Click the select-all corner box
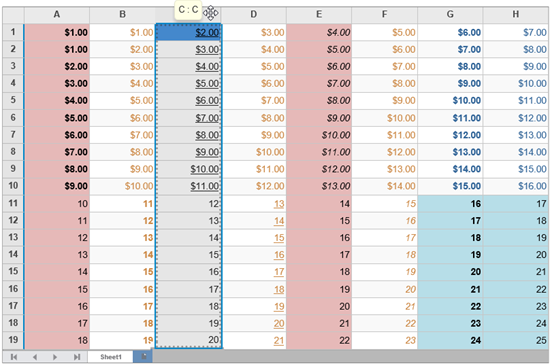The height and width of the screenshot is (364, 550). [13, 15]
